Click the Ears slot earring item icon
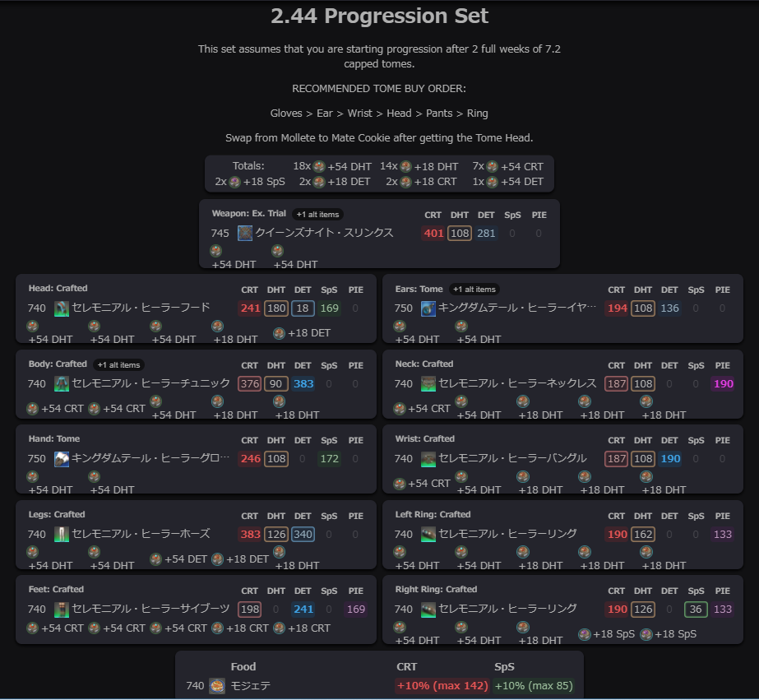Viewport: 759px width, 700px height. (x=428, y=308)
